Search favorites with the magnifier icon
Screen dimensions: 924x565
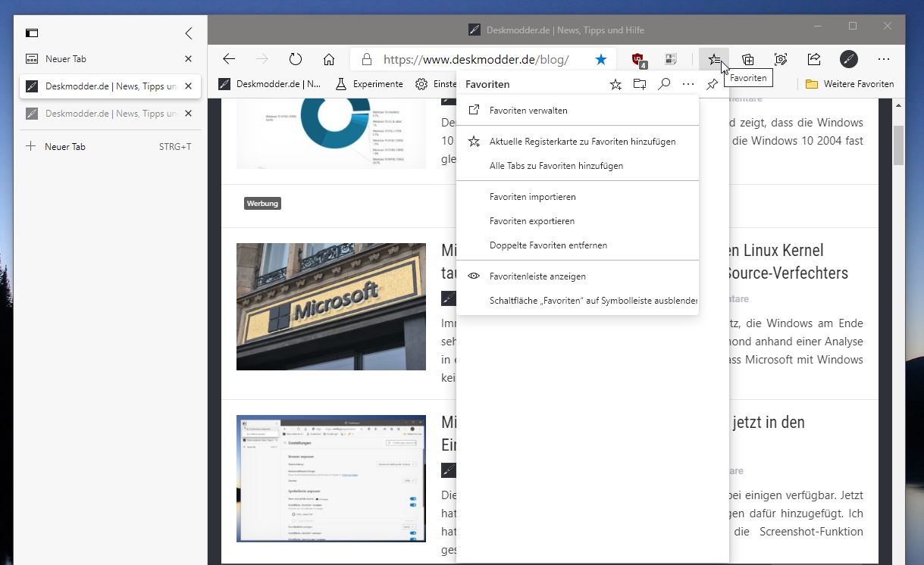tap(664, 84)
